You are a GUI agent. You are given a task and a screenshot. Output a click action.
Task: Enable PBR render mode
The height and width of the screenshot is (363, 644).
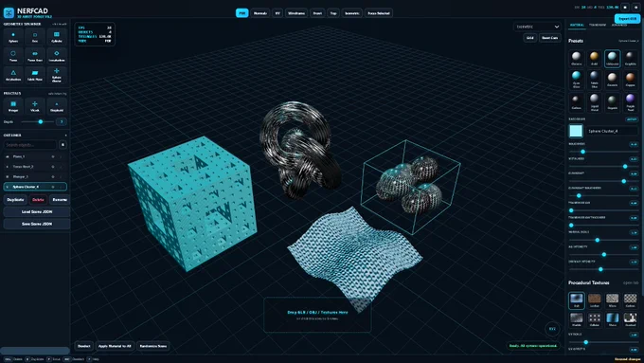pos(241,13)
